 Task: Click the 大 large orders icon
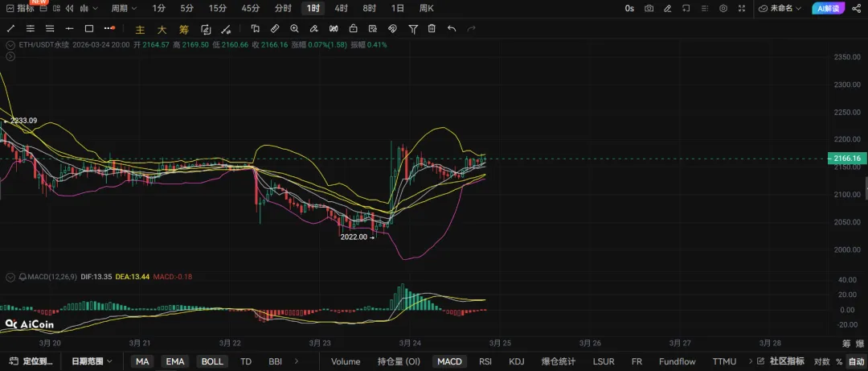coord(162,30)
